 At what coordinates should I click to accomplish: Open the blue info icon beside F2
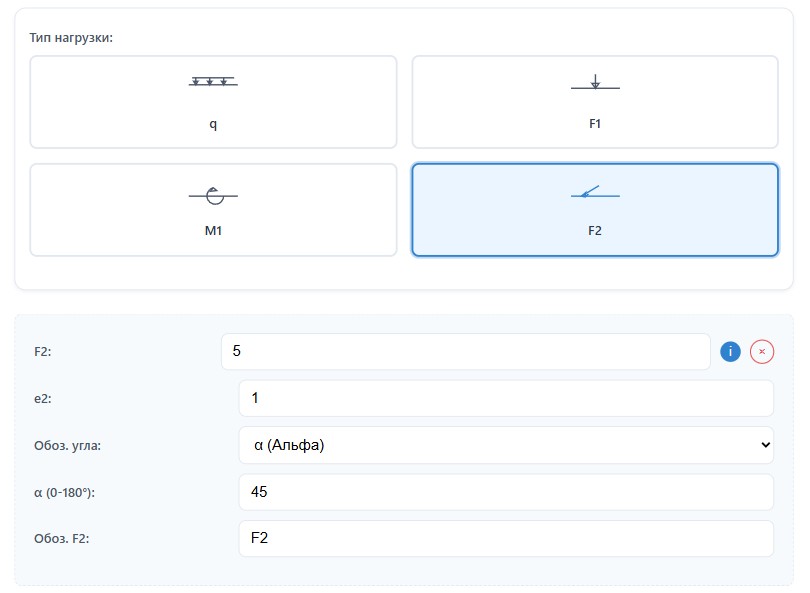[730, 351]
